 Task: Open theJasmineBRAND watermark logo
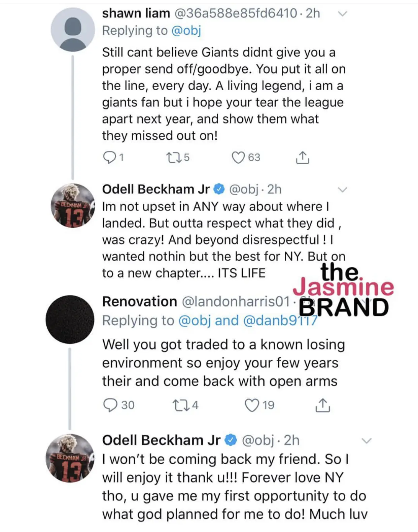343,290
